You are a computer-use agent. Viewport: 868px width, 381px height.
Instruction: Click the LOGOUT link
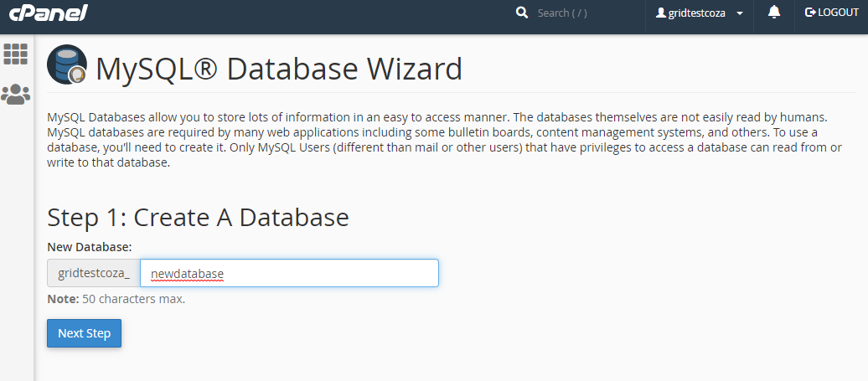click(831, 13)
